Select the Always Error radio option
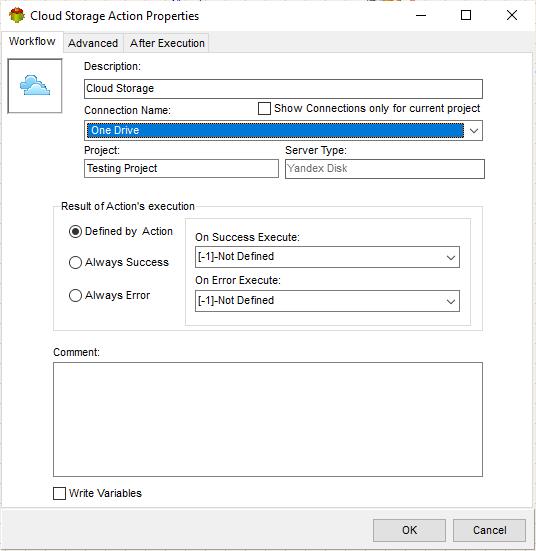The width and height of the screenshot is (536, 551). pos(75,296)
